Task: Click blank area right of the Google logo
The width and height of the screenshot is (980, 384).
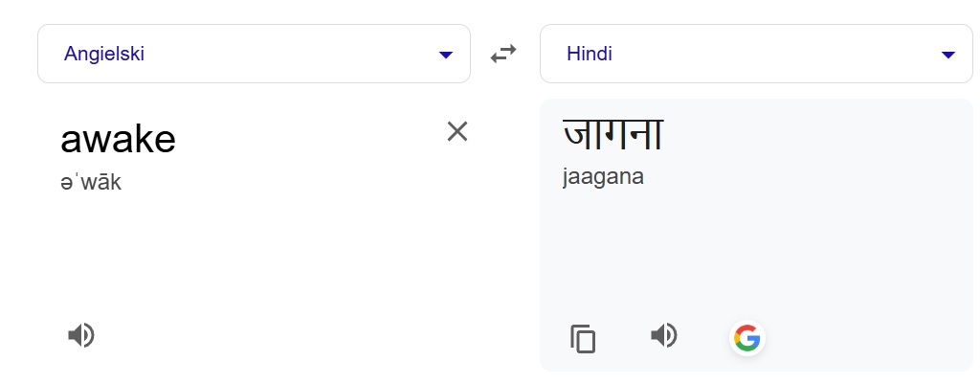Action: (861, 337)
